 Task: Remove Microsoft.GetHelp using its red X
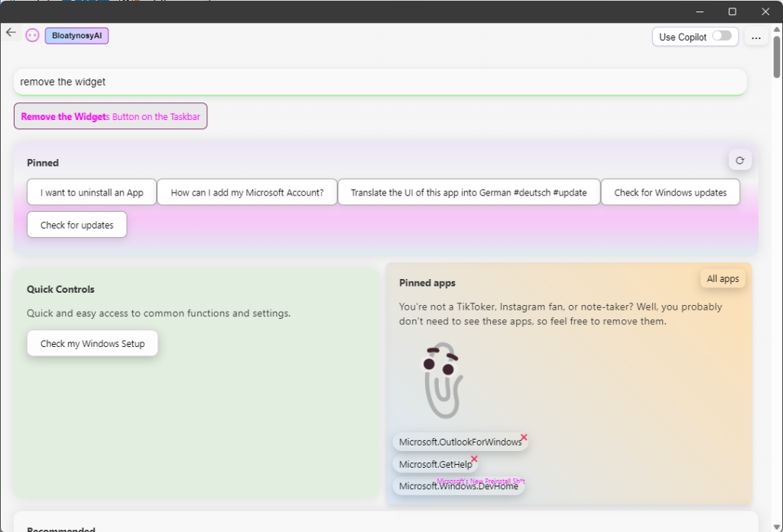pos(474,459)
